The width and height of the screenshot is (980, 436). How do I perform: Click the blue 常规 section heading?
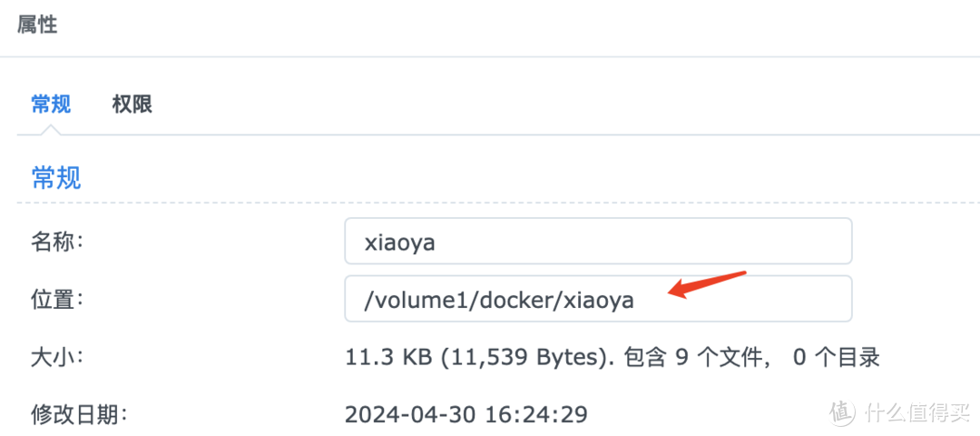pyautogui.click(x=55, y=177)
